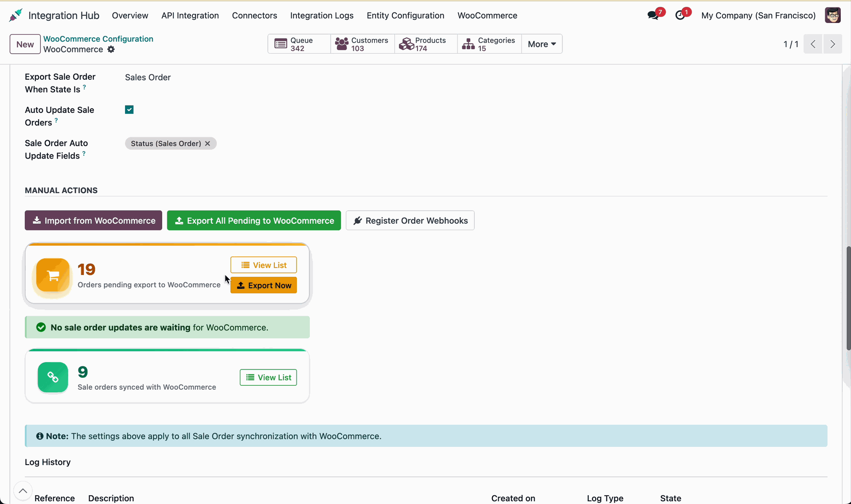The height and width of the screenshot is (504, 851).
Task: Click the 9 synced orders count
Action: coord(83,372)
